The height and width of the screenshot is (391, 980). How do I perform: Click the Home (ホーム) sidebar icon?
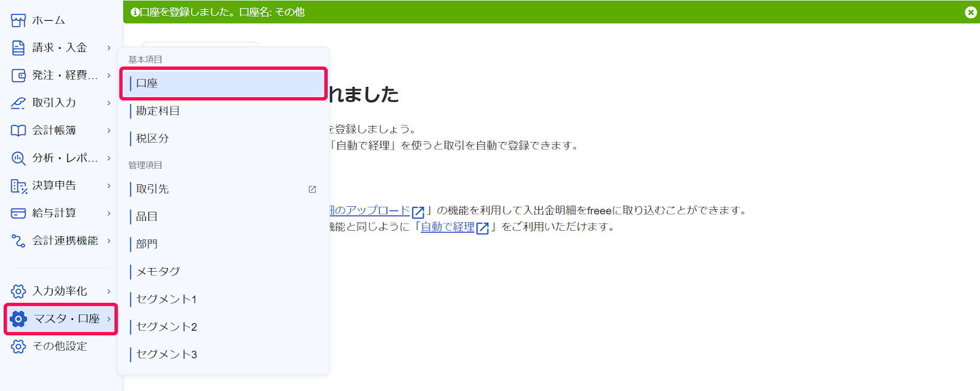(x=18, y=20)
